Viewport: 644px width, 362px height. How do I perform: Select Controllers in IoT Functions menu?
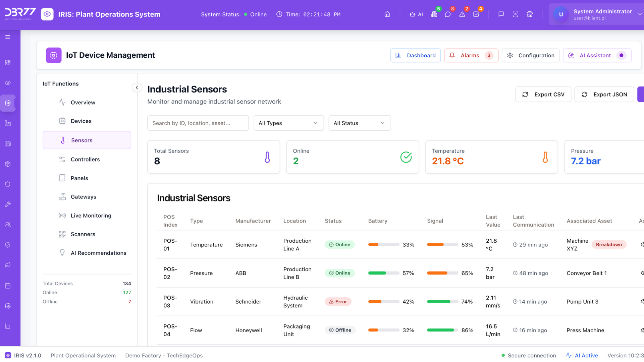click(85, 159)
